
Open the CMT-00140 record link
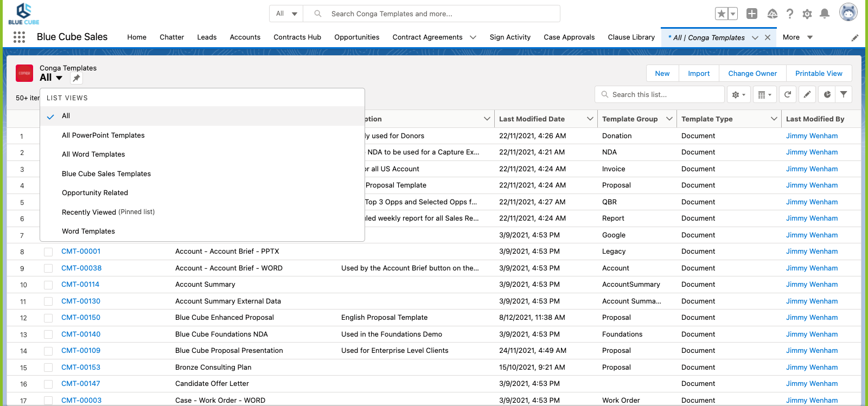(81, 334)
